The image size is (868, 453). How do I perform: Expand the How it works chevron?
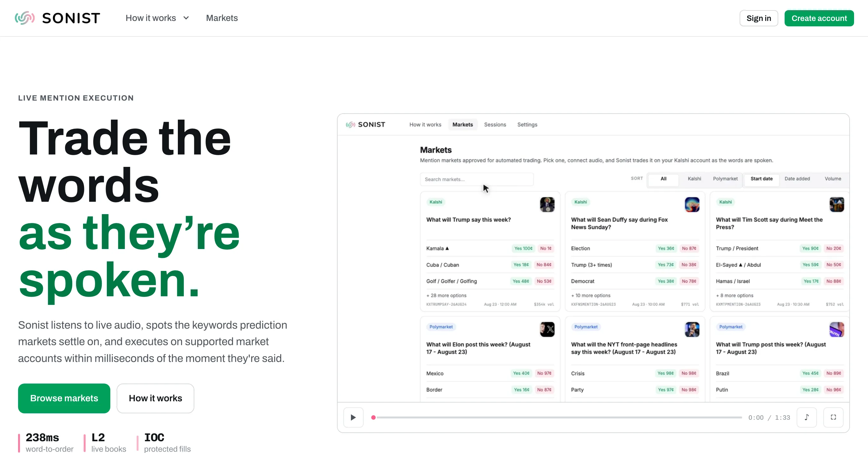(186, 18)
